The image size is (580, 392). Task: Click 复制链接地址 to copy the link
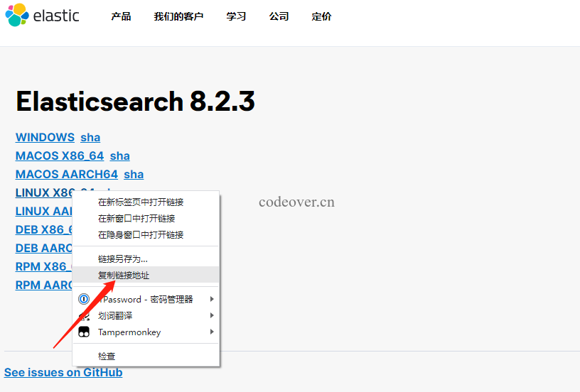pyautogui.click(x=124, y=275)
